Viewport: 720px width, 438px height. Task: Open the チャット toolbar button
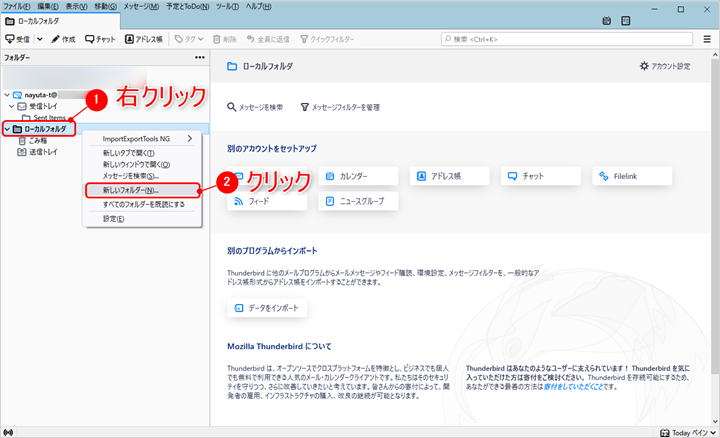[100, 39]
